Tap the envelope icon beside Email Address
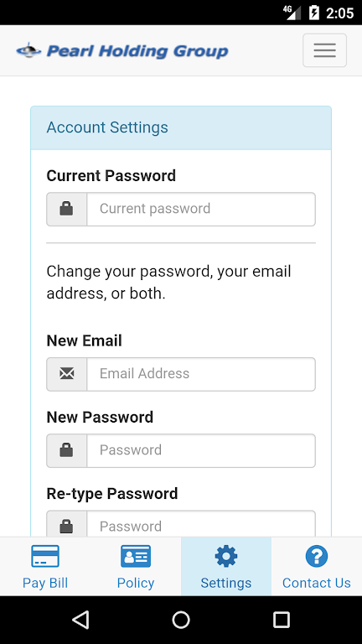 [66, 374]
